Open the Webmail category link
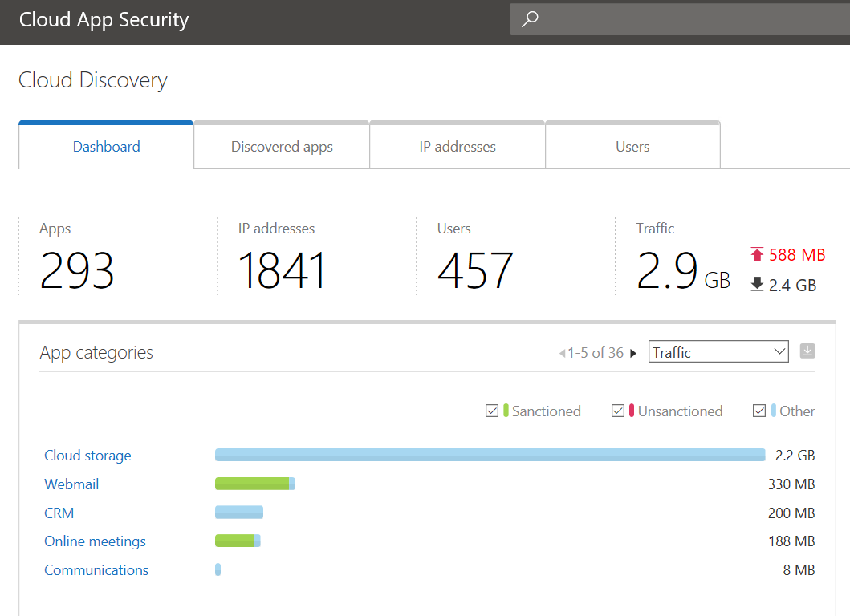 pos(71,484)
